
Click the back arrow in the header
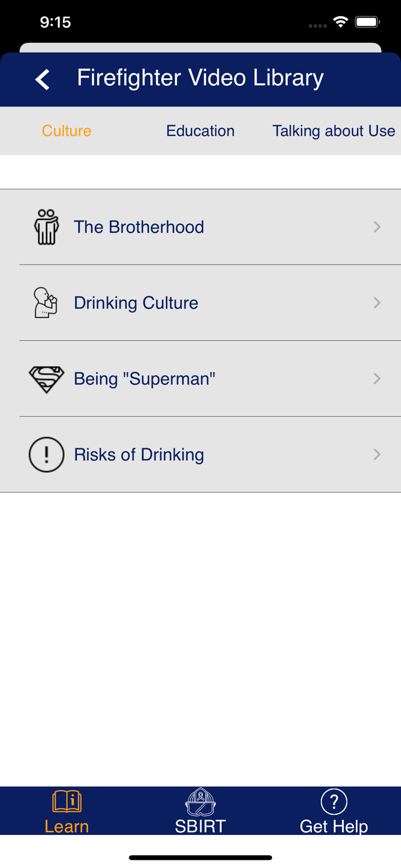tap(42, 78)
